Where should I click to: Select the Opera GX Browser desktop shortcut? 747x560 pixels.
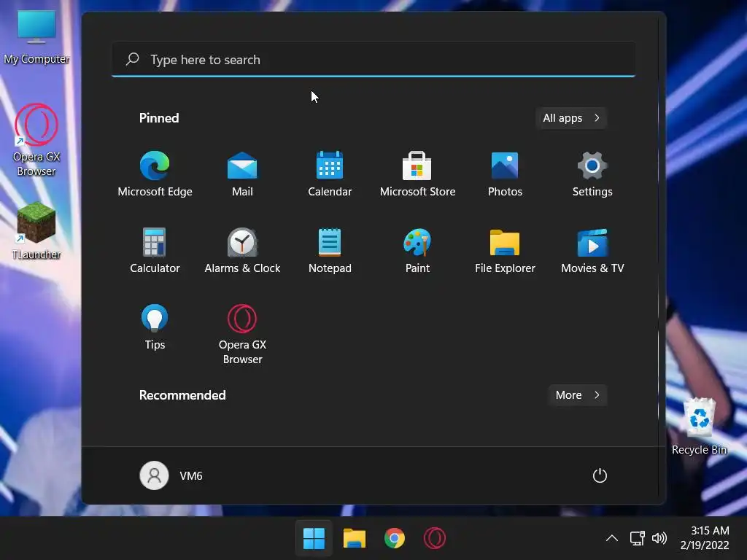pyautogui.click(x=36, y=140)
